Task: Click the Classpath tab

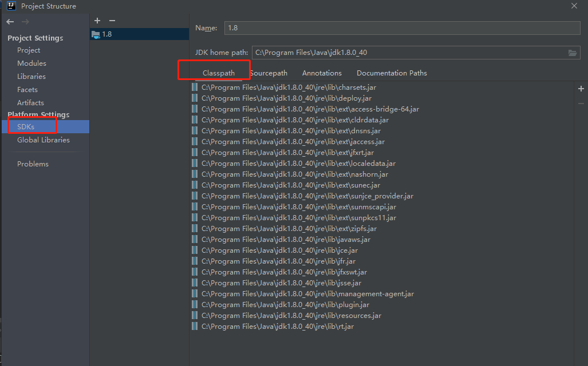Action: (x=220, y=73)
